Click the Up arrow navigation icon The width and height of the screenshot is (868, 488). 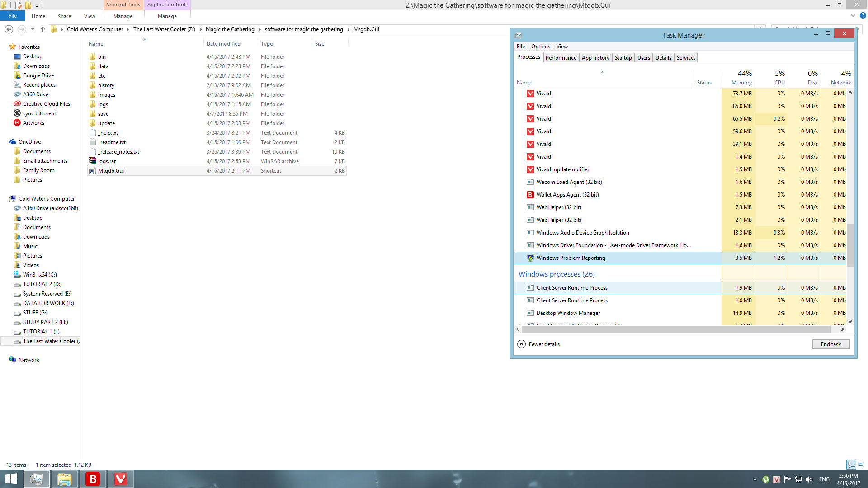click(43, 29)
